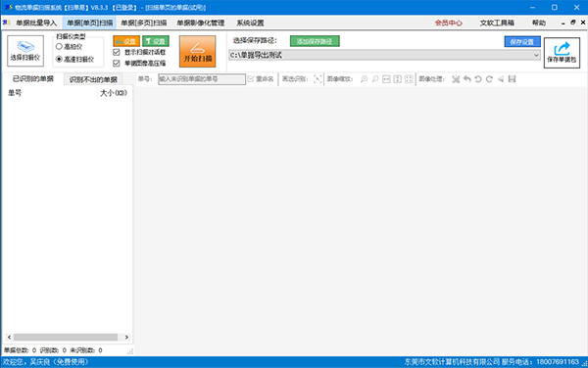
Task: Click the 选择扫描仪 scanner icon button
Action: 25,51
